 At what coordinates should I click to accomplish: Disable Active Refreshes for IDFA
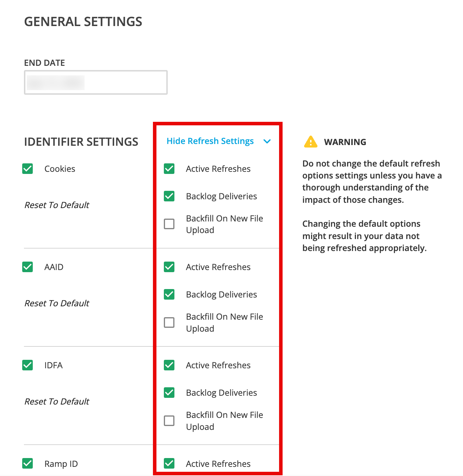pos(169,365)
